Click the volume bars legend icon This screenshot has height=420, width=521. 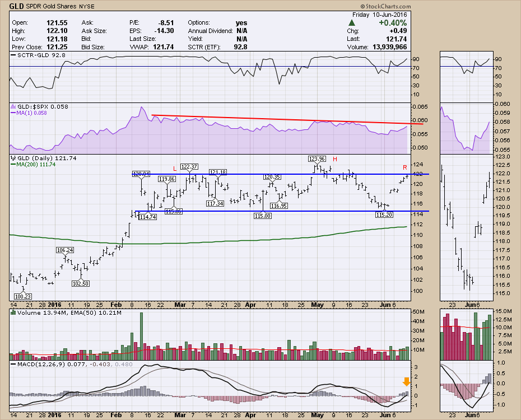13,312
